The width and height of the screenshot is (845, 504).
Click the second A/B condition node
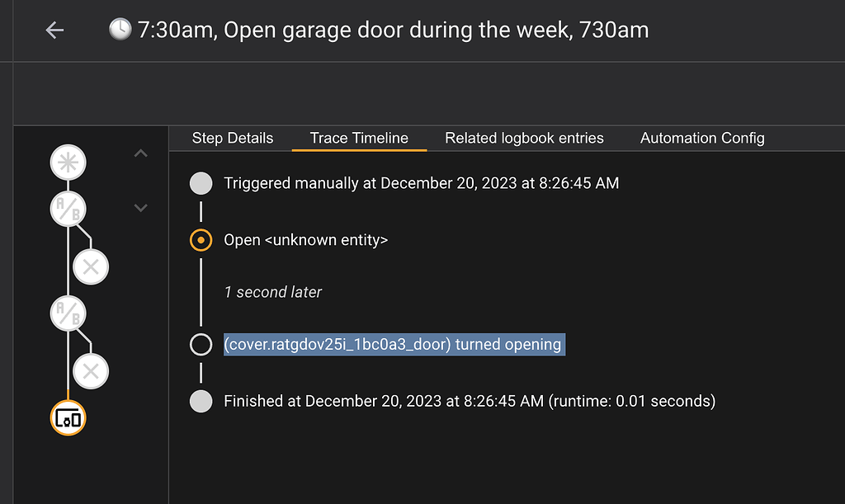pos(68,314)
